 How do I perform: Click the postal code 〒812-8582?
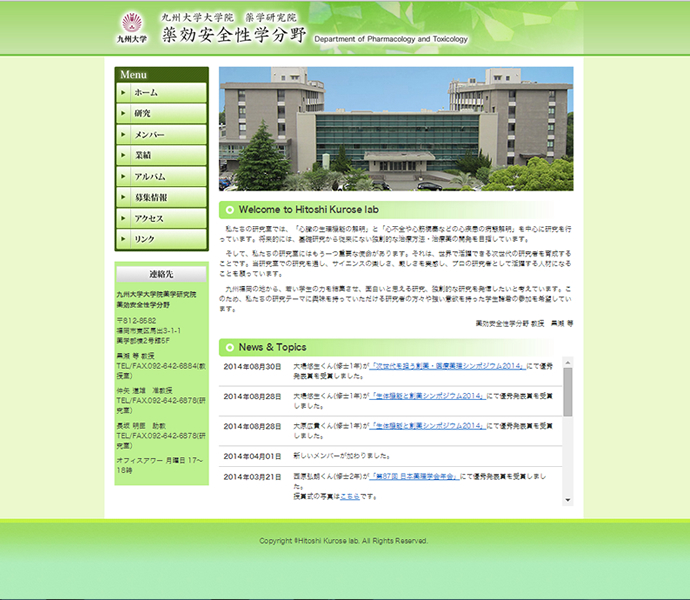tap(136, 320)
